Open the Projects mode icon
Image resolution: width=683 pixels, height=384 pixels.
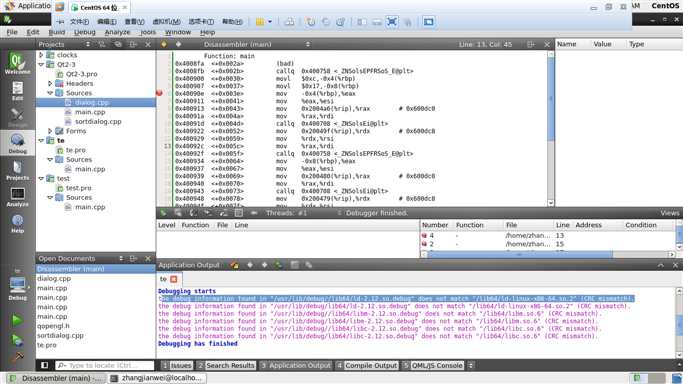click(x=17, y=170)
